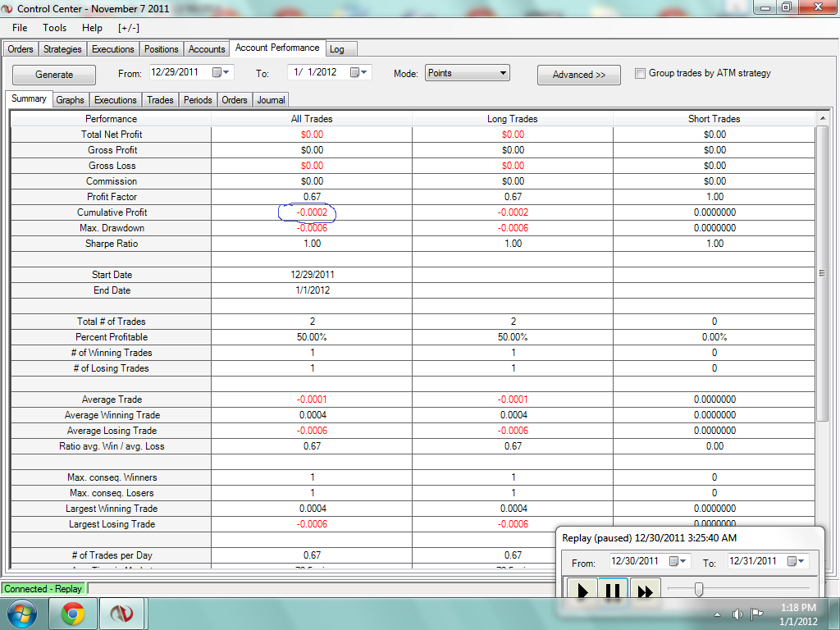Open the From date calendar dropdown
The width and height of the screenshot is (840, 630).
click(x=221, y=72)
